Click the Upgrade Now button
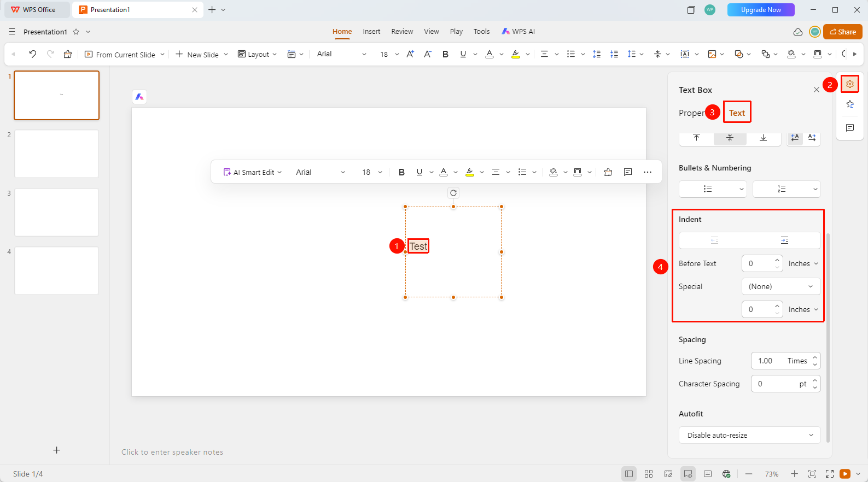The height and width of the screenshot is (482, 868). (761, 10)
